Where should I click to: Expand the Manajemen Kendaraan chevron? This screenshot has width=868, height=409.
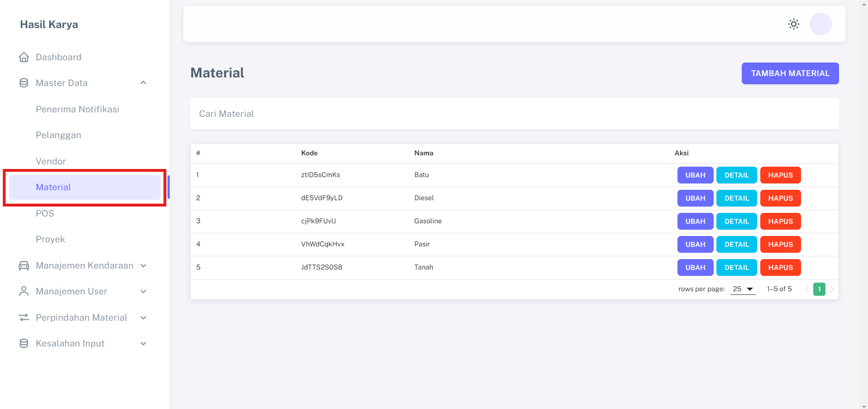coord(143,265)
